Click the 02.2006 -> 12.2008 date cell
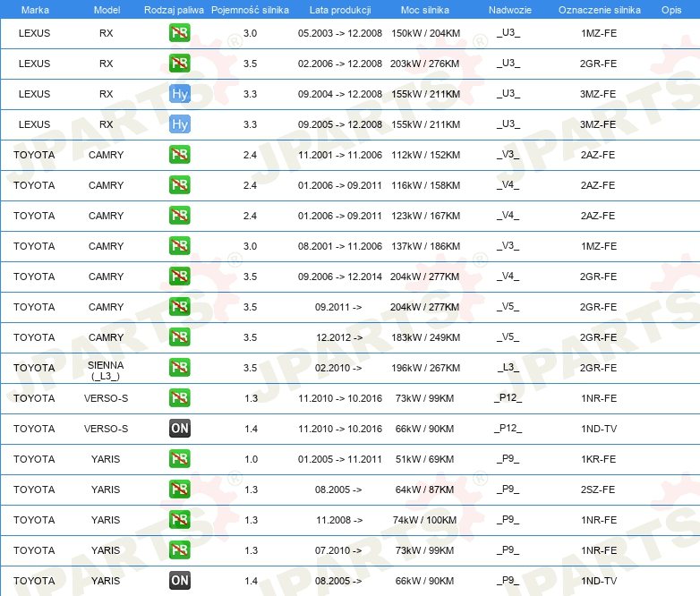 coord(340,64)
